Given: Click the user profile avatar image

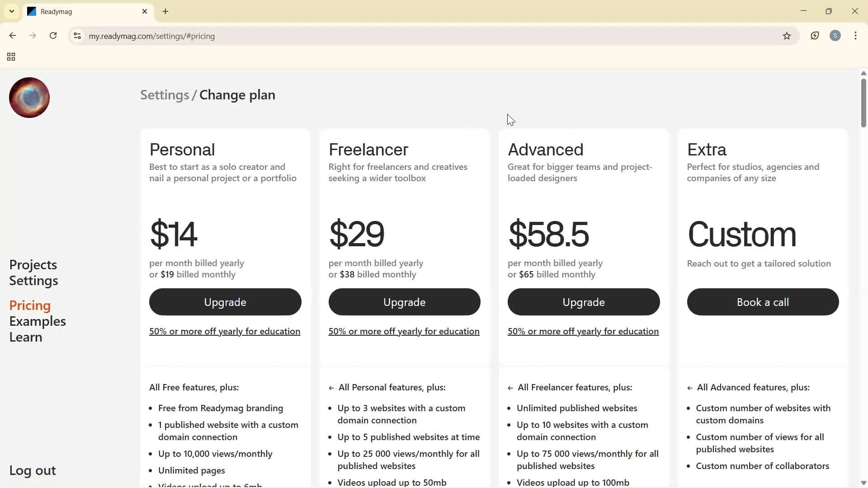Looking at the screenshot, I should [x=29, y=98].
